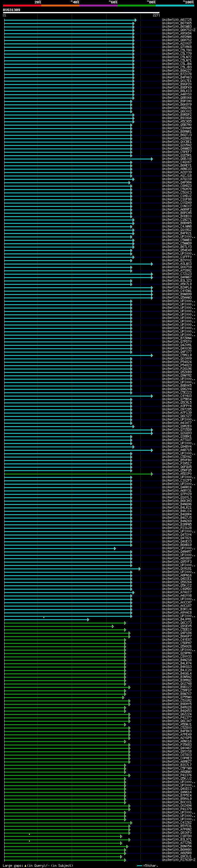Click the cyan ~100% legend segment

(x=175, y=6)
